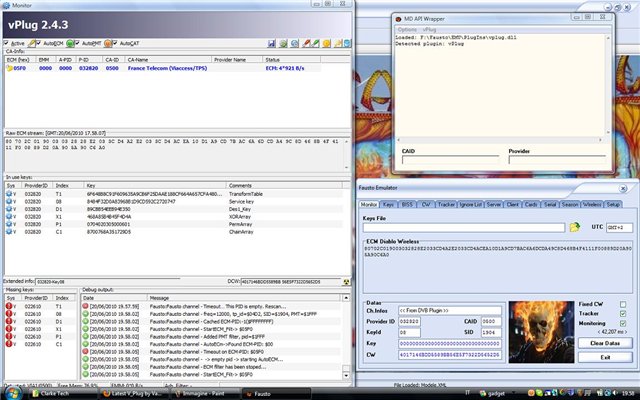Click the red alert icon on missing key T1 row
This screenshot has width=640, height=400.
[9, 306]
